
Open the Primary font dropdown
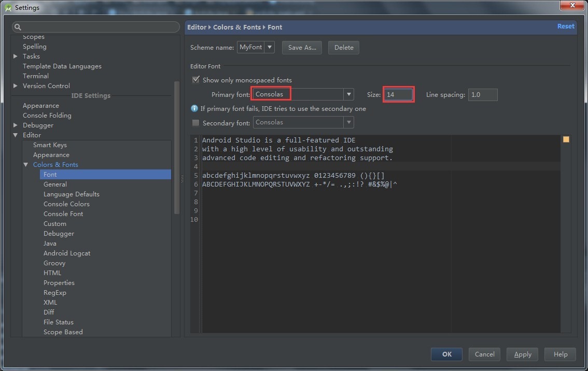[x=349, y=94]
